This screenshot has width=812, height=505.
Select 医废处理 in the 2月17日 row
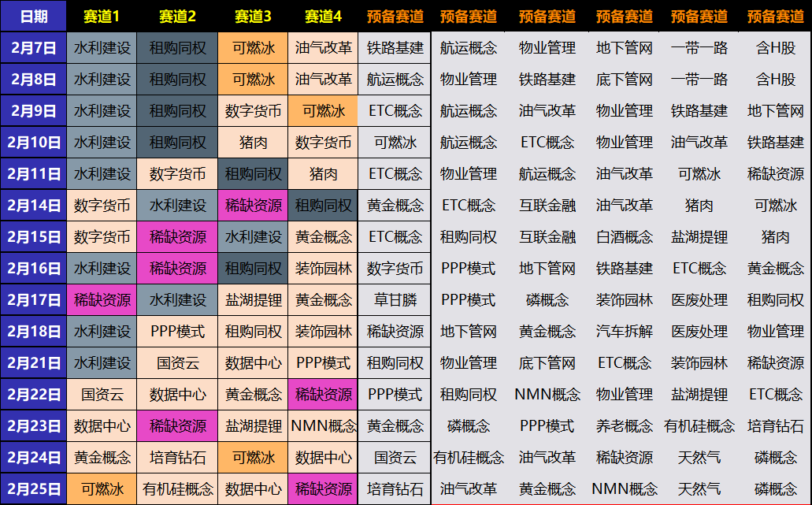point(699,300)
